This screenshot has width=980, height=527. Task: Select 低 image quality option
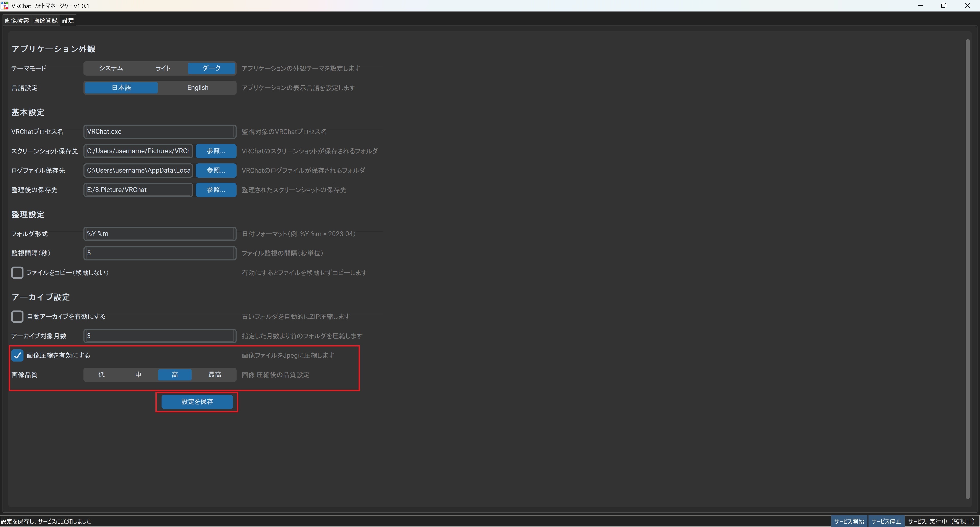[x=102, y=375]
